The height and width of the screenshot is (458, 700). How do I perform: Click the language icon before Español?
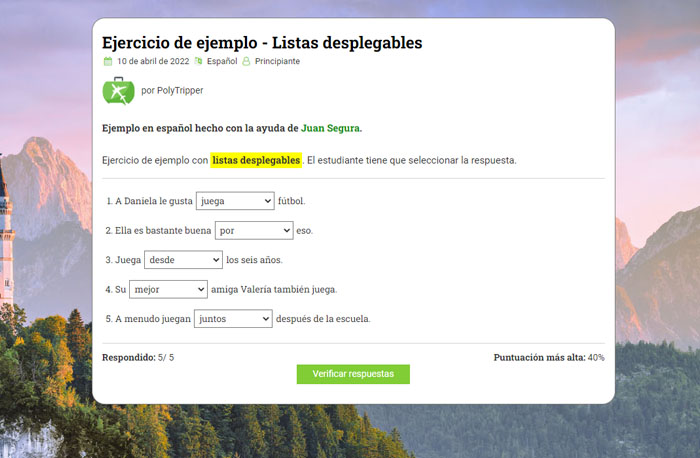(x=198, y=61)
